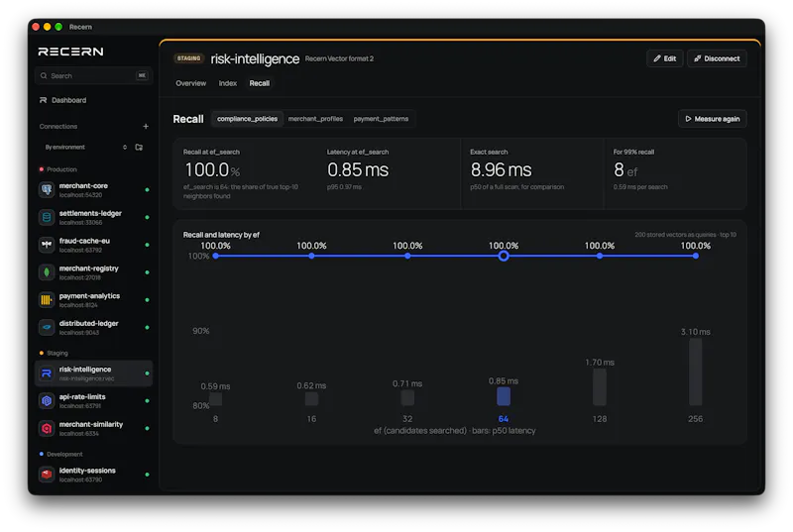Click the new folder icon beside By environment
This screenshot has height=532, width=793.
click(x=139, y=147)
